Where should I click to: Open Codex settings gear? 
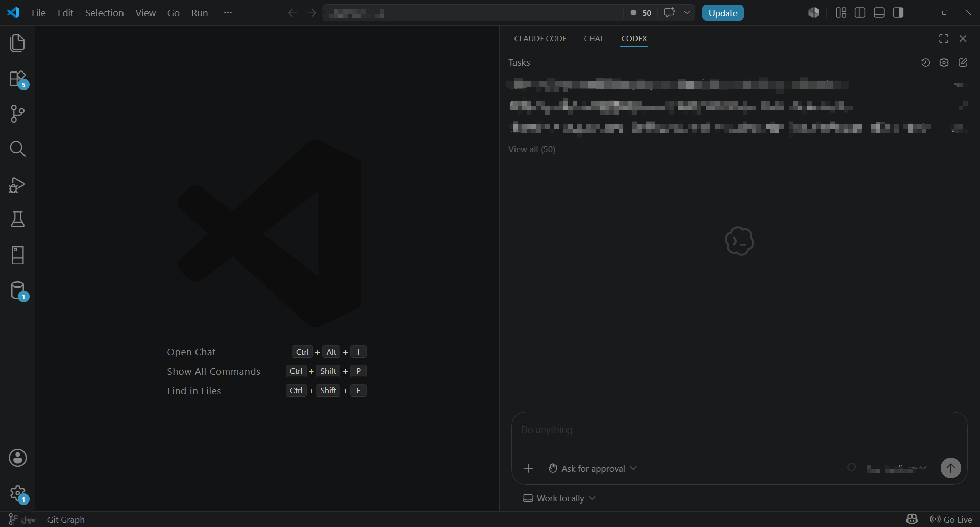[944, 63]
